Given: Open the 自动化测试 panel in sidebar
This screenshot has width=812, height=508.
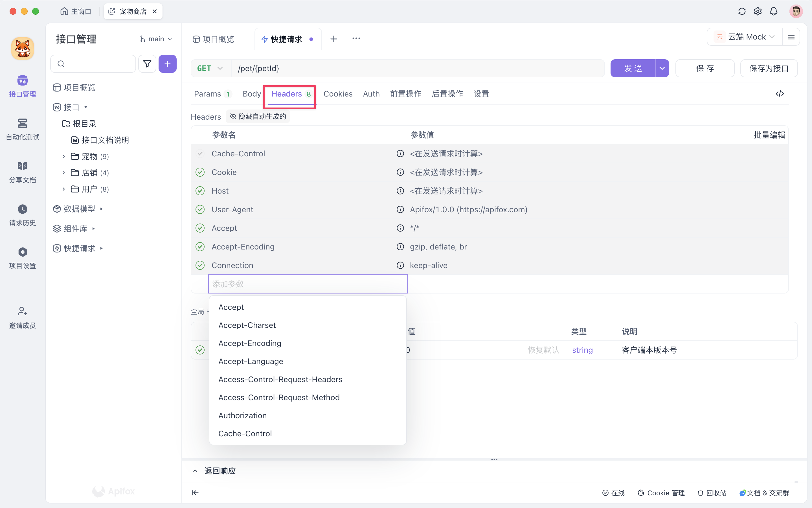Looking at the screenshot, I should point(22,129).
